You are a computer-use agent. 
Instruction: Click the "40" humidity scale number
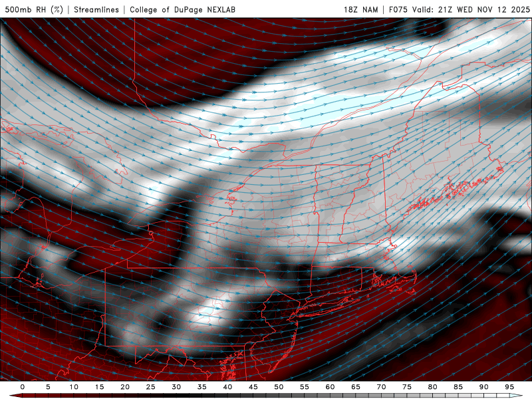pos(227,387)
